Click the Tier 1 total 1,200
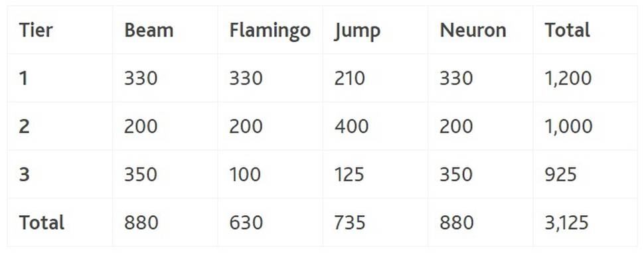644x253 pixels. (568, 78)
